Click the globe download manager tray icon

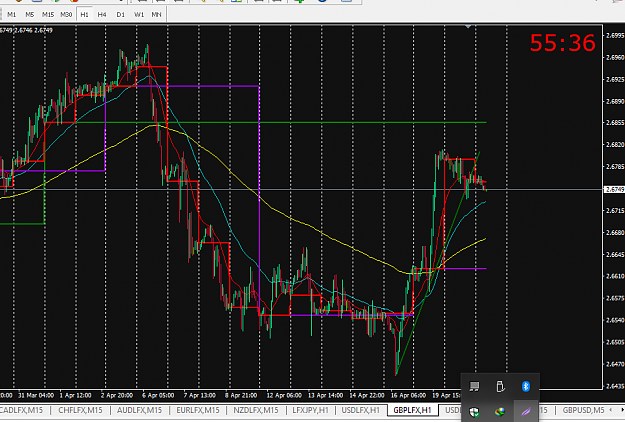point(500,411)
